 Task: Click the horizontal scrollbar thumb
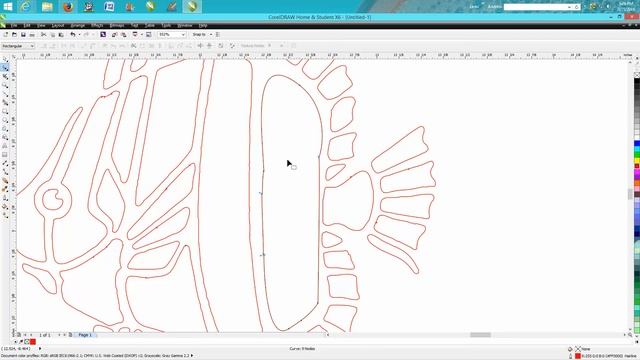click(x=480, y=335)
